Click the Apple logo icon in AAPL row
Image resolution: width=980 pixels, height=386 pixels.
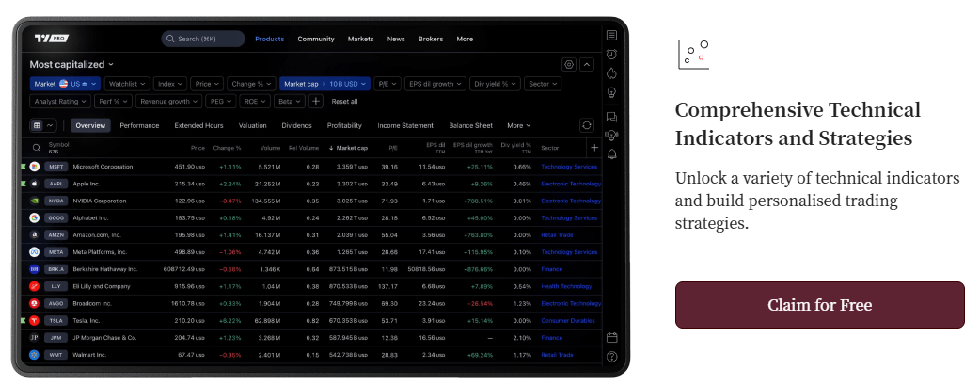click(35, 184)
